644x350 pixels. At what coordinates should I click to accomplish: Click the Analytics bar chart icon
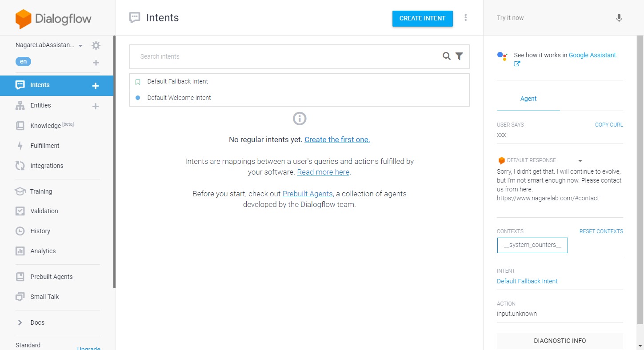[x=20, y=251]
